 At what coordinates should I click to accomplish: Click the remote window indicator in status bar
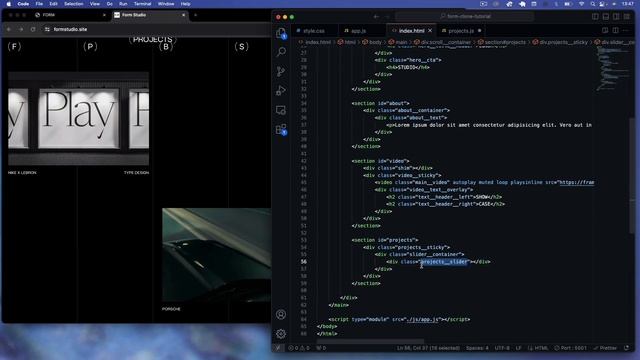(x=278, y=348)
